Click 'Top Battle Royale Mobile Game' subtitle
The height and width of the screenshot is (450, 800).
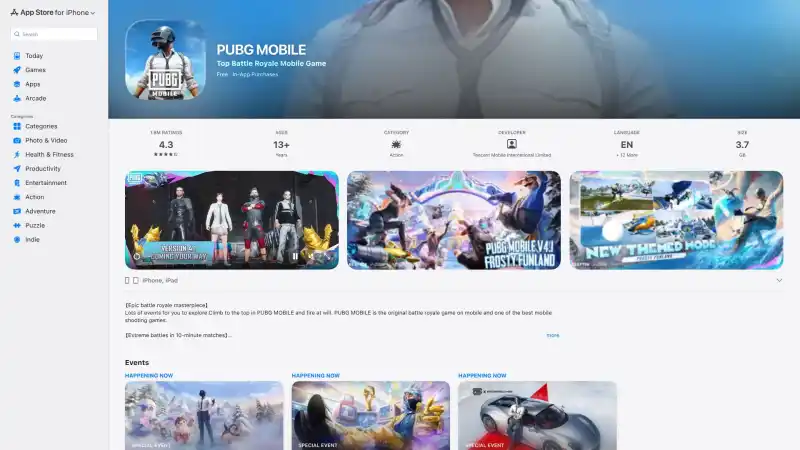pos(271,63)
